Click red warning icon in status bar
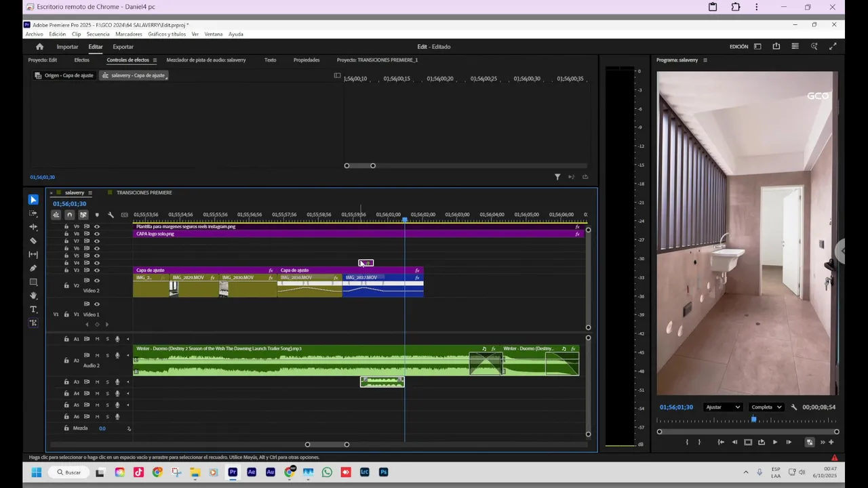 [x=834, y=457]
